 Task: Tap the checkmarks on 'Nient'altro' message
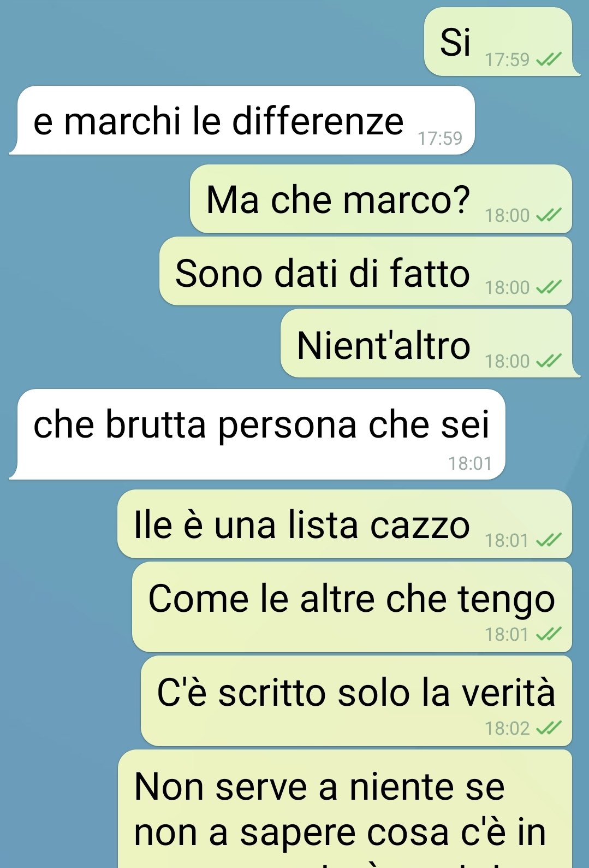(549, 361)
